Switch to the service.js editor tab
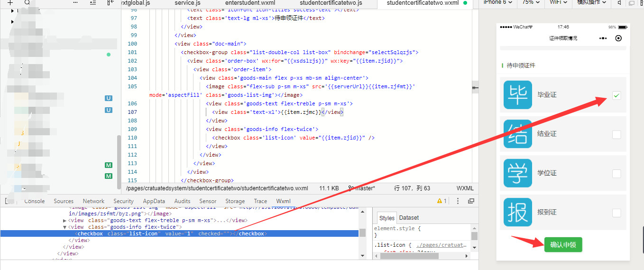Screen dimensions: 644x270 (187, 3)
